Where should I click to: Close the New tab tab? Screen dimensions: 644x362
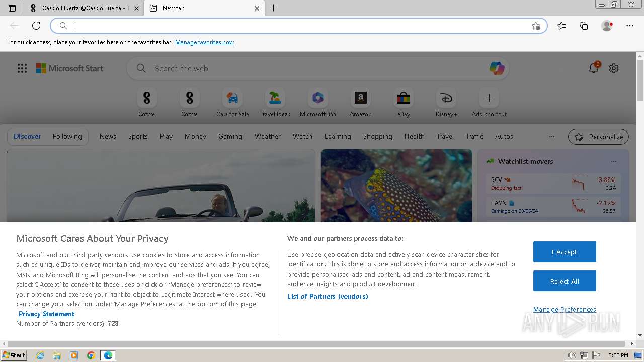[x=257, y=8]
